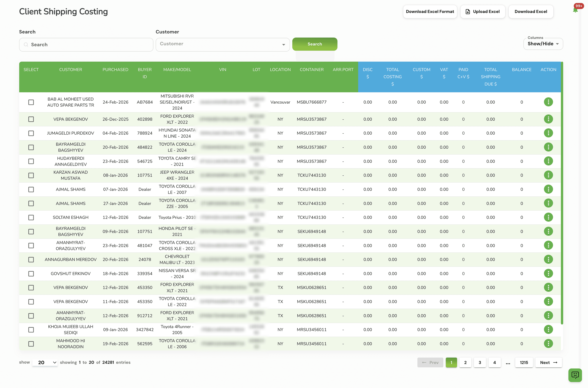588x388 pixels.
Task: Open action menu for BAYRAMGELDI 20-Feb-2026 row
Action: point(548,147)
